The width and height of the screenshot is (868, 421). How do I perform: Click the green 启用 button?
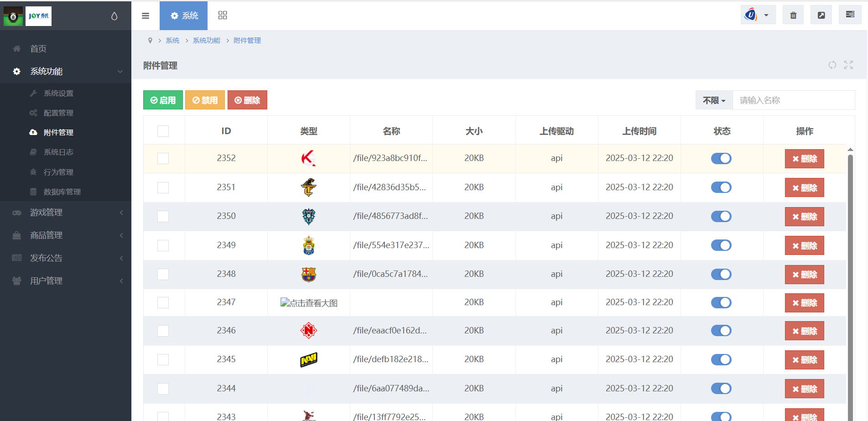coord(163,100)
